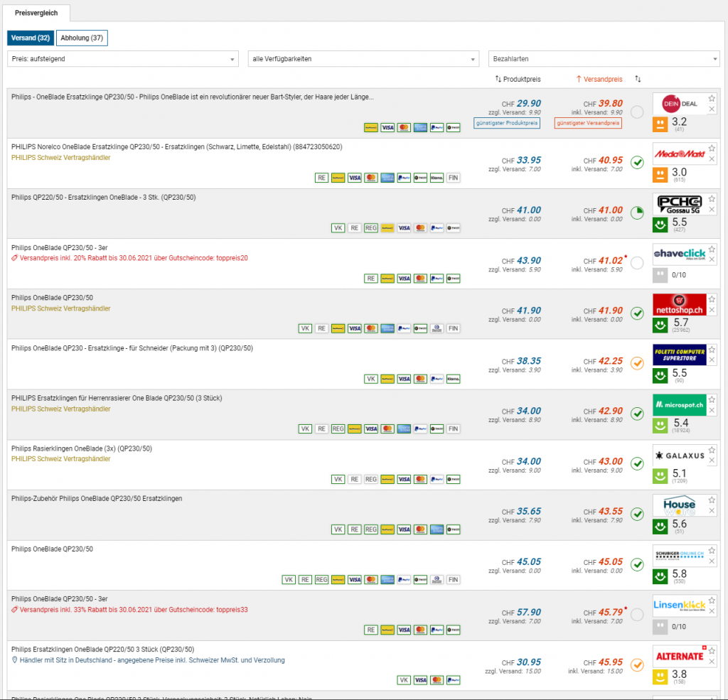
Task: Click the availability circle in the DeinDeal row
Action: pos(637,112)
